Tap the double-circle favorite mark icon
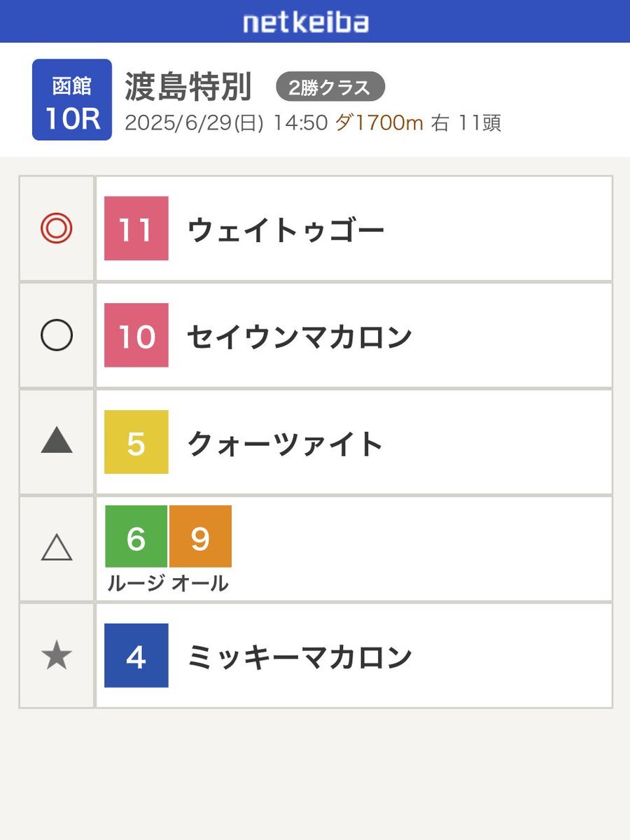 56,229
